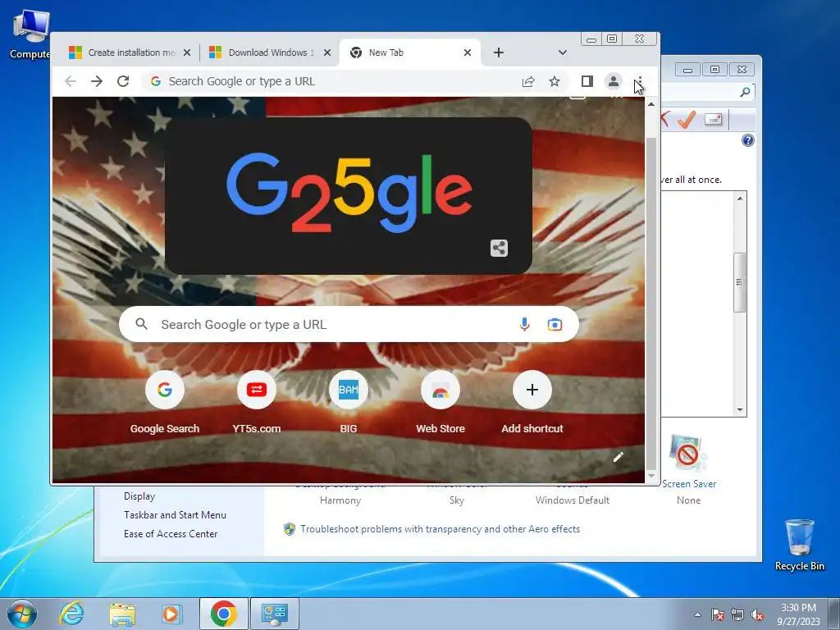Close the New Tab tab

467,52
